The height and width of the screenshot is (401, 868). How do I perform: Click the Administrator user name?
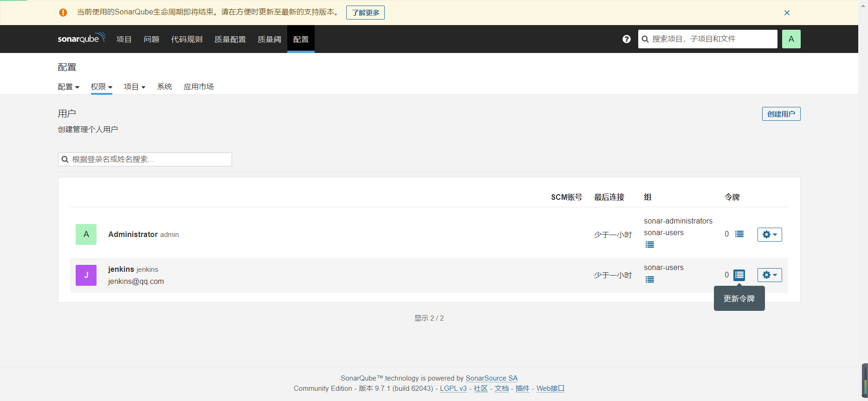133,234
